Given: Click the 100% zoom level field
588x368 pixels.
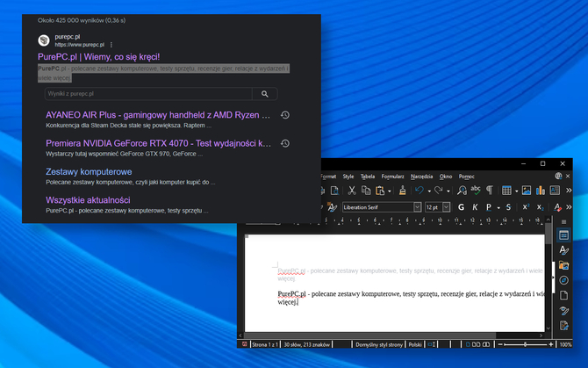Looking at the screenshot, I should click(x=565, y=344).
